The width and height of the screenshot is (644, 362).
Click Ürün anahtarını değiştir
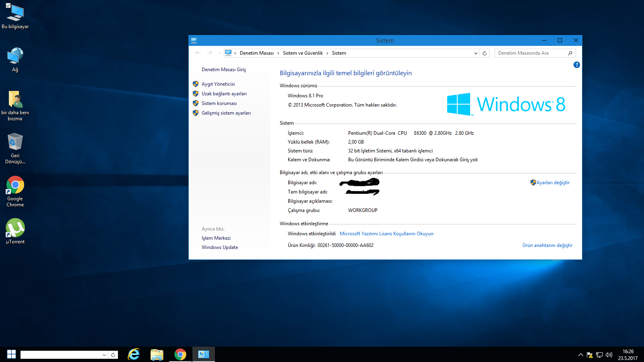click(547, 245)
